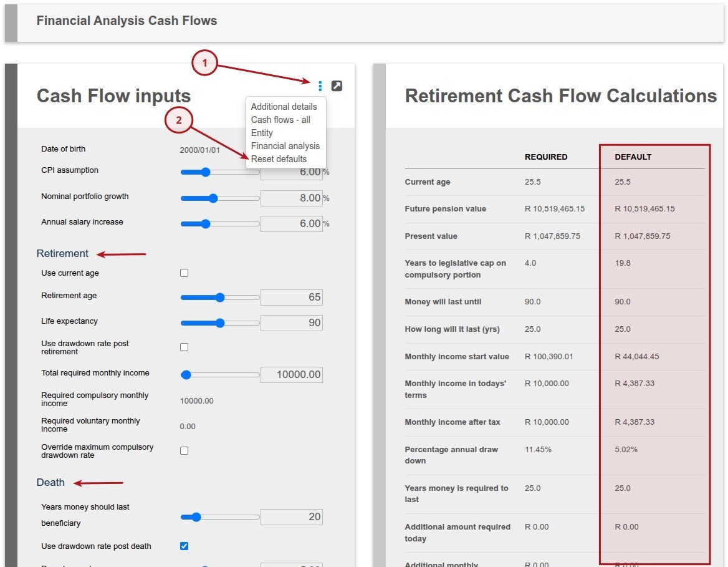Click the 19.8 years to legislative cap value

pyautogui.click(x=623, y=263)
